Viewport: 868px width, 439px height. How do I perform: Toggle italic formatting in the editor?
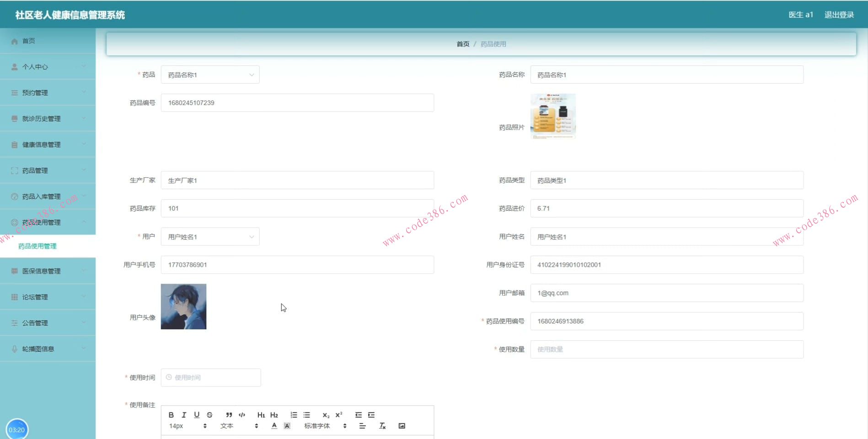pos(184,415)
